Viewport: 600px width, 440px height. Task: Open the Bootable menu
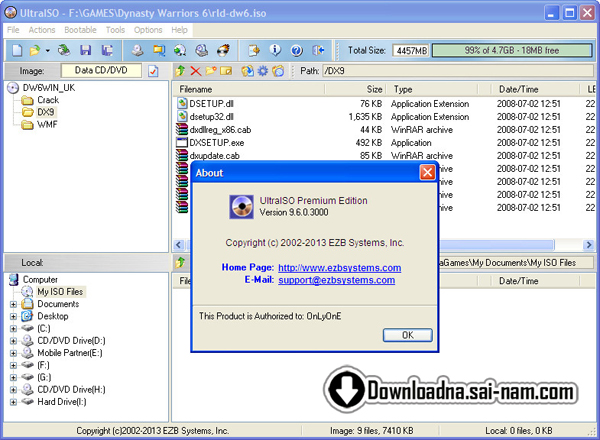80,30
